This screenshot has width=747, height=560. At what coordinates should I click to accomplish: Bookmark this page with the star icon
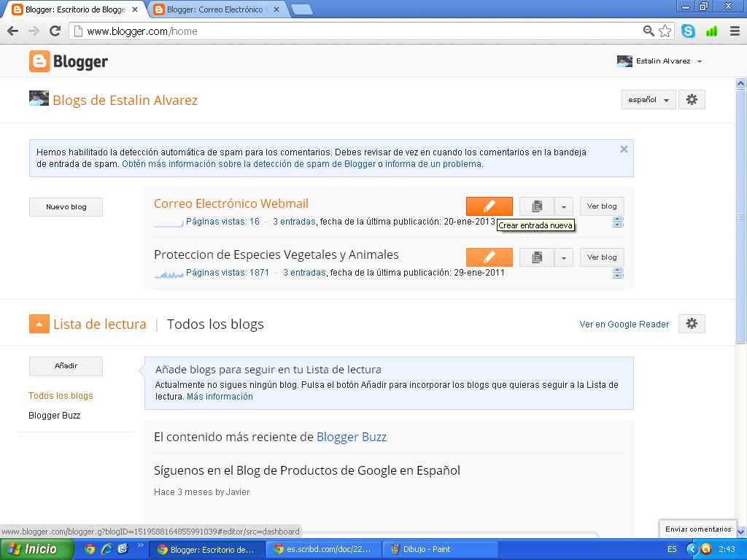(665, 31)
